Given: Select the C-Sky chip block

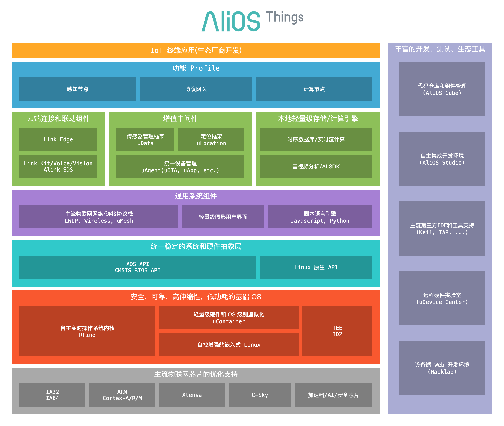Looking at the screenshot, I should (260, 395).
